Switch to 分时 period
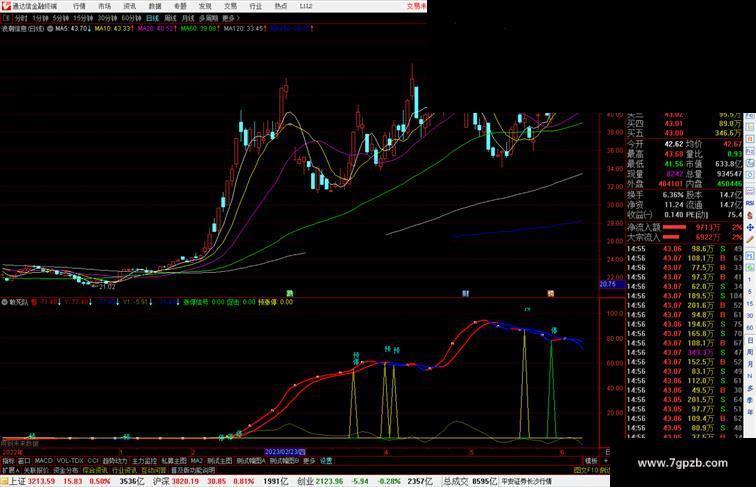756x487 pixels. (x=21, y=18)
